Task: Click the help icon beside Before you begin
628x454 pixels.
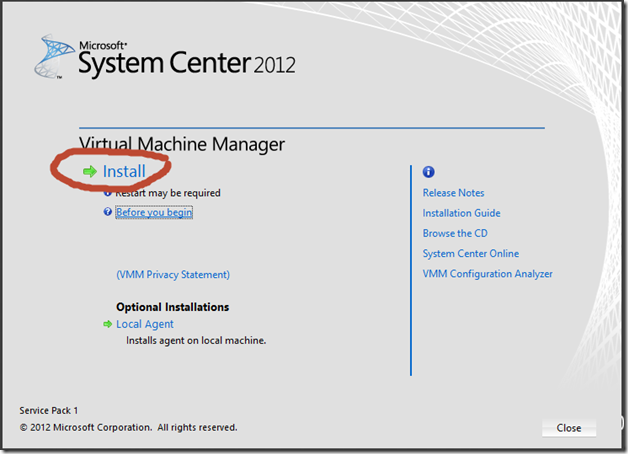Action: (x=107, y=212)
